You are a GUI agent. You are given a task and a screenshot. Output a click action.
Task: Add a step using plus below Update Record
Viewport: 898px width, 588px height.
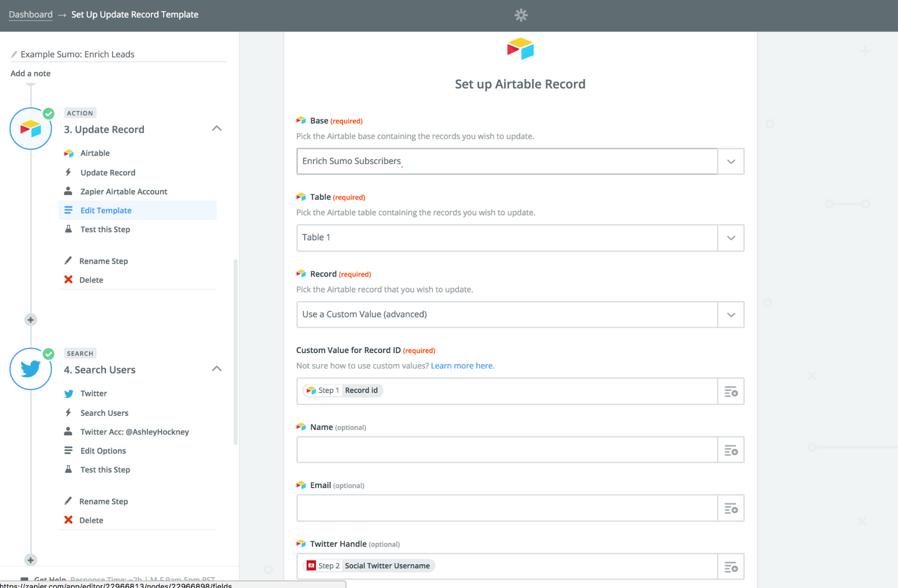[31, 320]
